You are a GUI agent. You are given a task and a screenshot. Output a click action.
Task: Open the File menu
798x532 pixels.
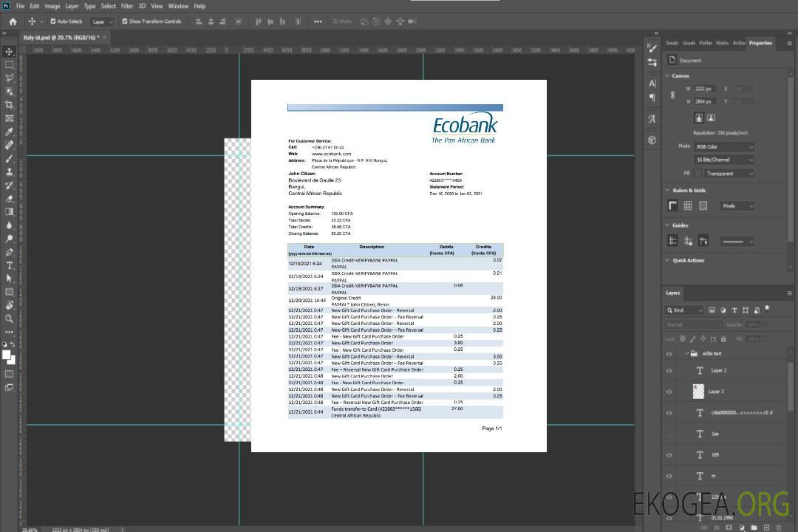[x=21, y=6]
